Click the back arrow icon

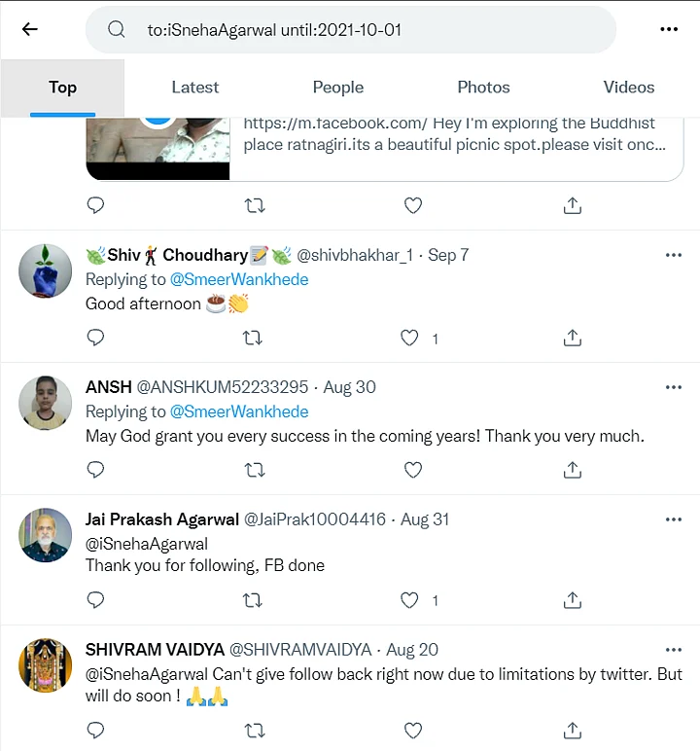tap(29, 29)
